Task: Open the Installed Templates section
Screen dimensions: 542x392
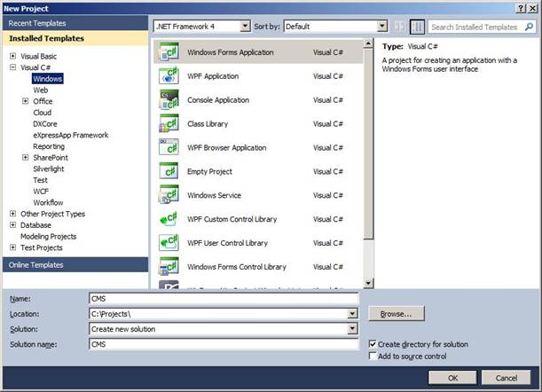Action: tap(75, 38)
